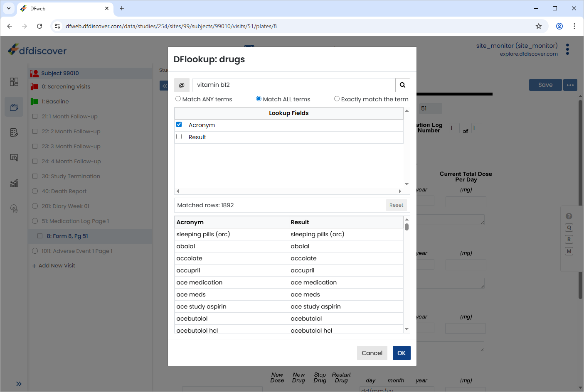Bookmark this page with the star icon
This screenshot has width=584, height=392.
pos(539,26)
